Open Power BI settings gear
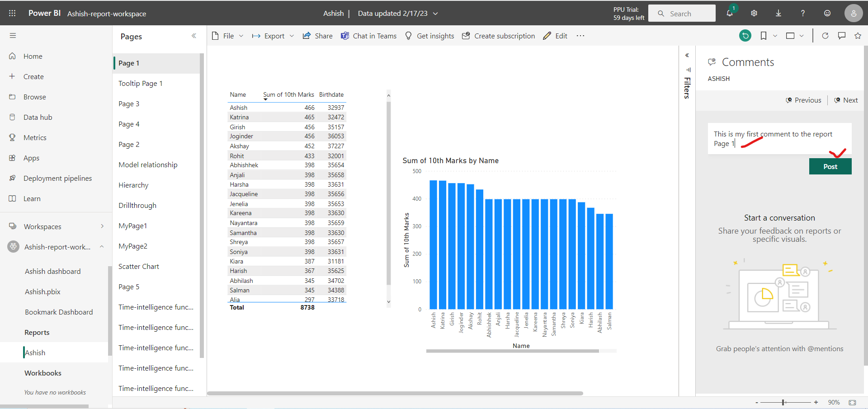Viewport: 868px width, 409px height. click(x=754, y=13)
